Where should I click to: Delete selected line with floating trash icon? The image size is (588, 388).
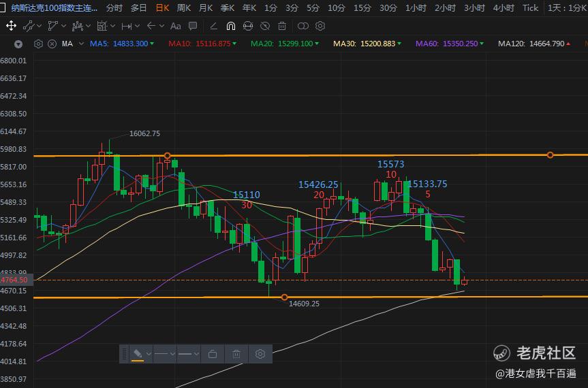(x=236, y=353)
